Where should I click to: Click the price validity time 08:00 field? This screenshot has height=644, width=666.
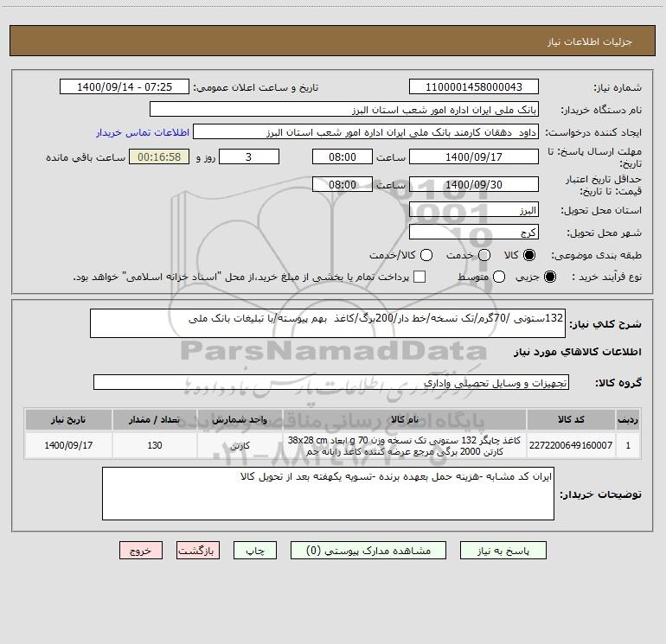pos(343,184)
